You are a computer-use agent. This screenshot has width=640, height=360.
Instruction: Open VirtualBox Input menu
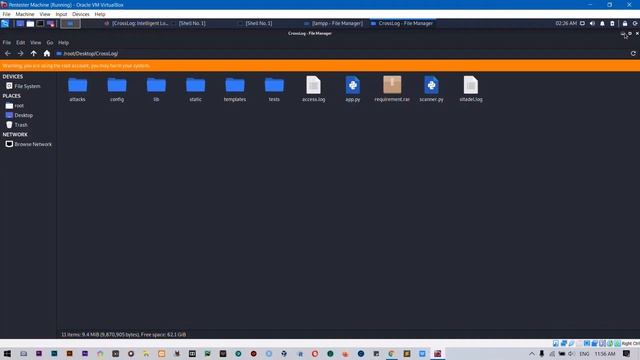pyautogui.click(x=61, y=14)
